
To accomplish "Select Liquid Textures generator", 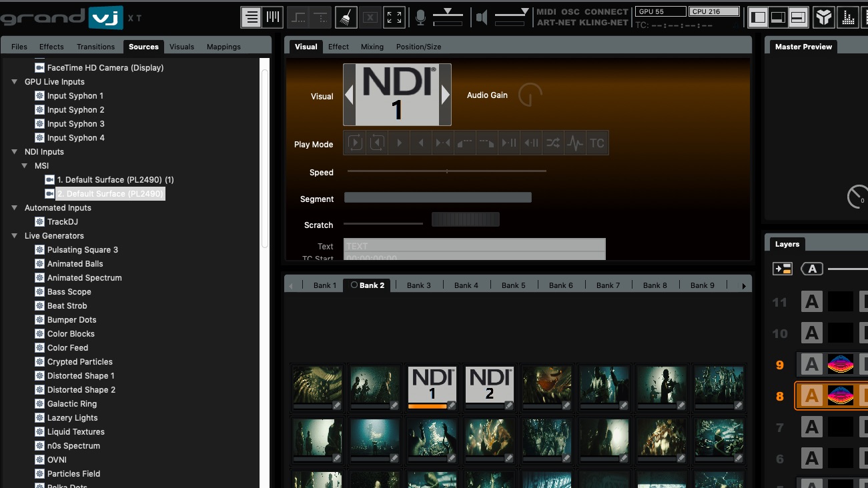I will 75,432.
